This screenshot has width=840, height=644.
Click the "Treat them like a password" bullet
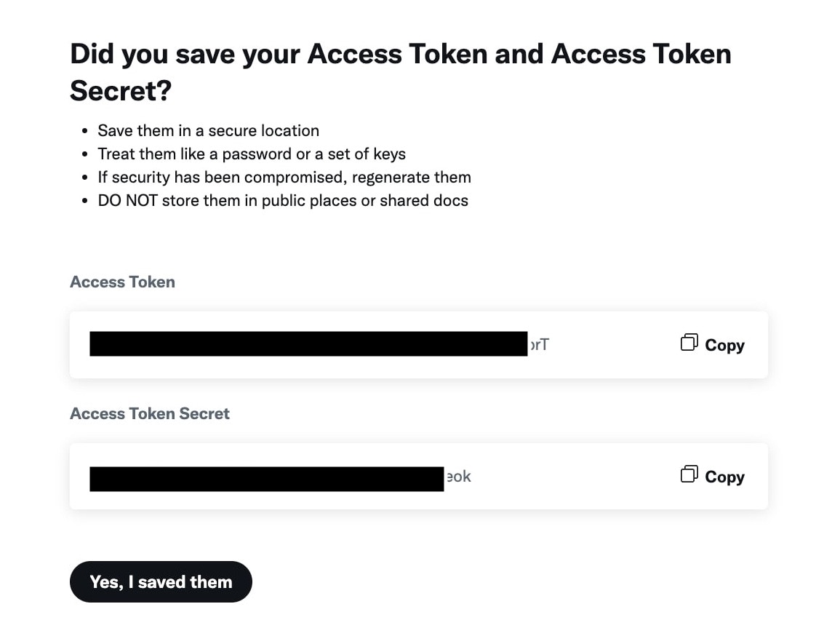(251, 154)
